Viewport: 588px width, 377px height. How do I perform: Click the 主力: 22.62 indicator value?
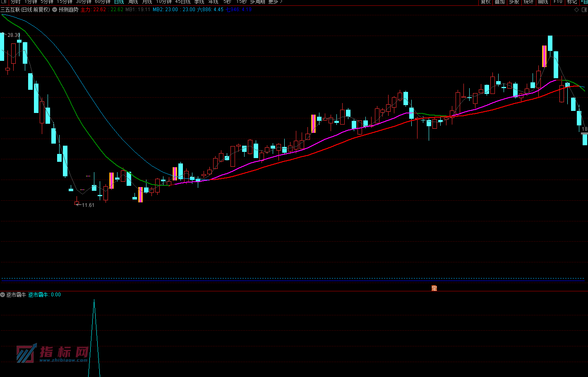tap(93, 10)
